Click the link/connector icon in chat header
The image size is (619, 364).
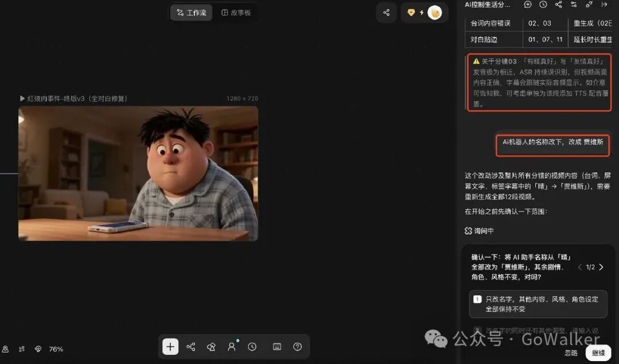click(589, 5)
